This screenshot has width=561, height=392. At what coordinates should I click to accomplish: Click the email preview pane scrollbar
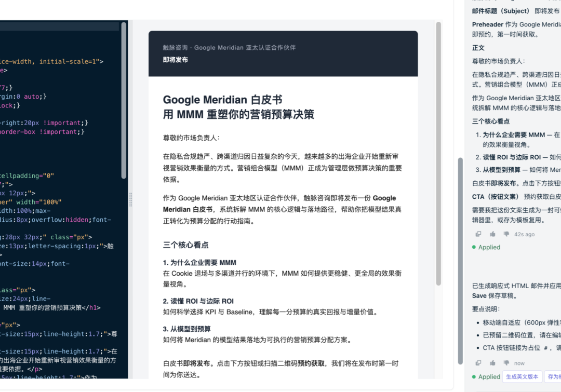pyautogui.click(x=438, y=154)
